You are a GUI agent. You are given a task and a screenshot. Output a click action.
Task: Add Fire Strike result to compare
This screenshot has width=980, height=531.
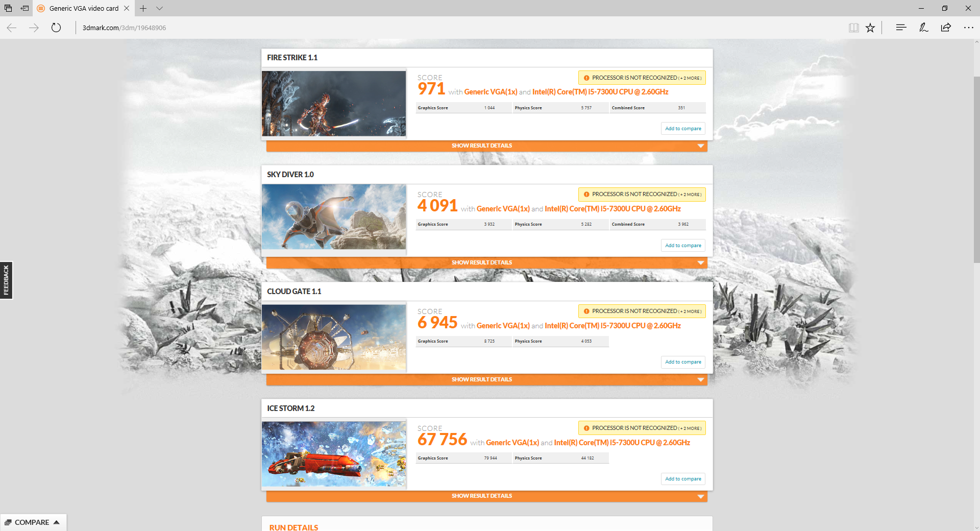(x=683, y=129)
